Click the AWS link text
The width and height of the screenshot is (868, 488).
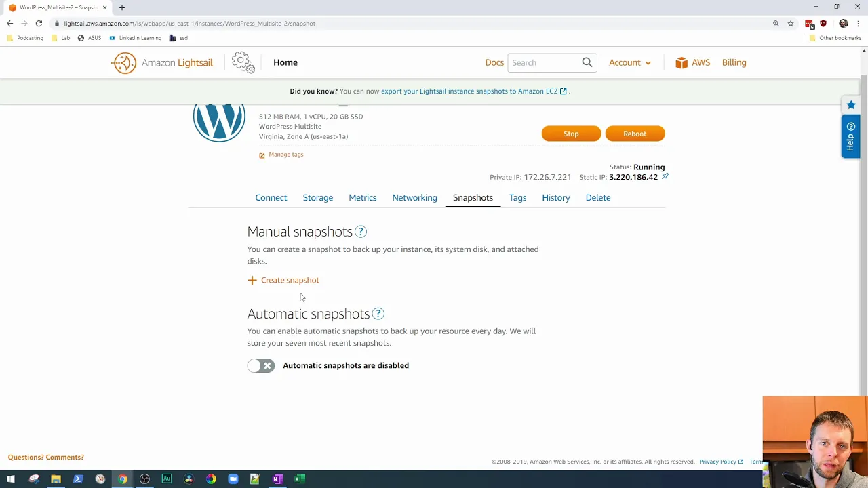click(x=701, y=62)
